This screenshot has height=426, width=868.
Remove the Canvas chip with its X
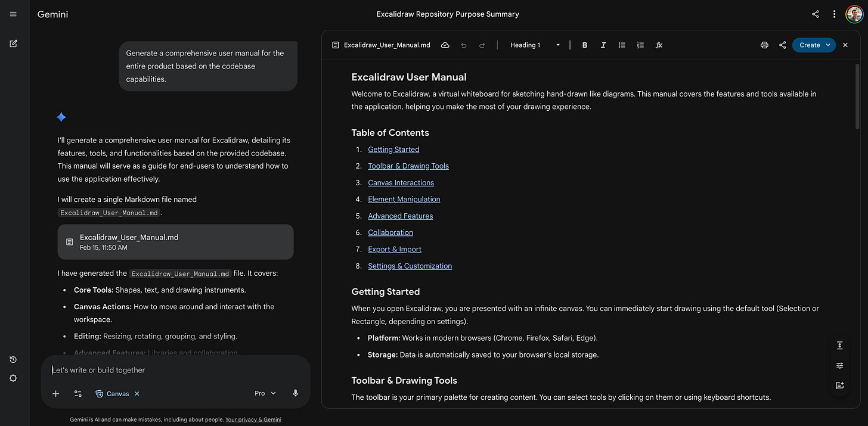pos(137,393)
